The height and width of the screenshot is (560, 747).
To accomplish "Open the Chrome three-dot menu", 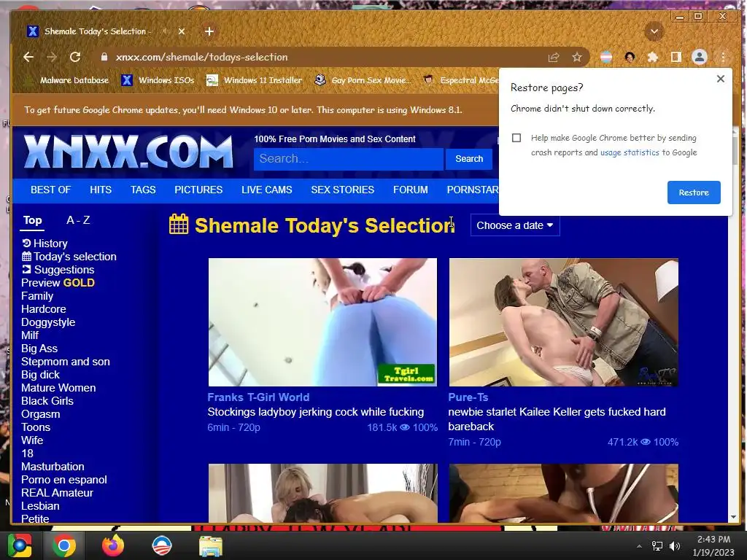I will (723, 58).
